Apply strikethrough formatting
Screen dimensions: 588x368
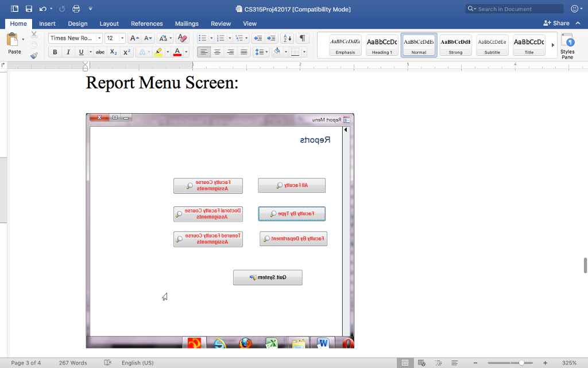[100, 52]
